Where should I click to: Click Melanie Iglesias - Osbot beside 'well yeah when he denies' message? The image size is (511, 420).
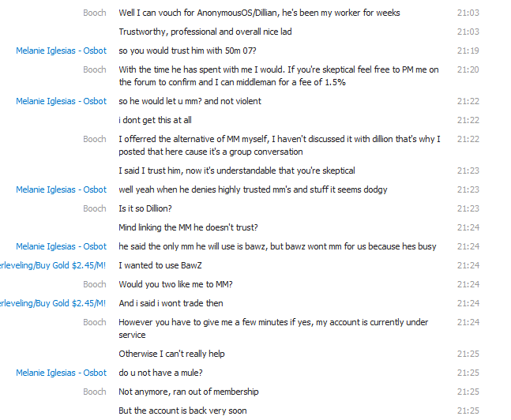point(62,189)
